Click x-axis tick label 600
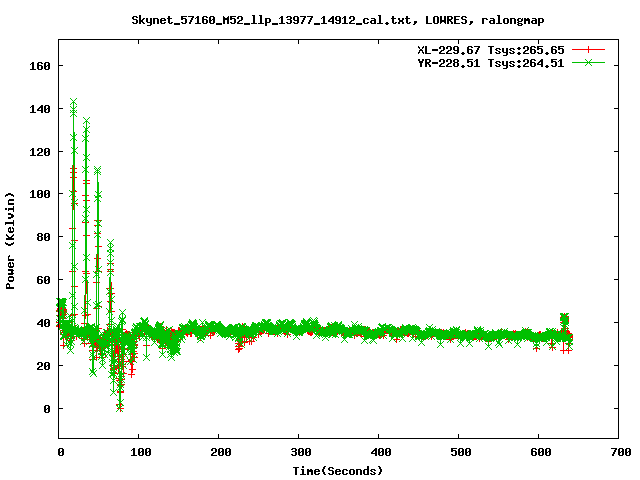 (541, 452)
